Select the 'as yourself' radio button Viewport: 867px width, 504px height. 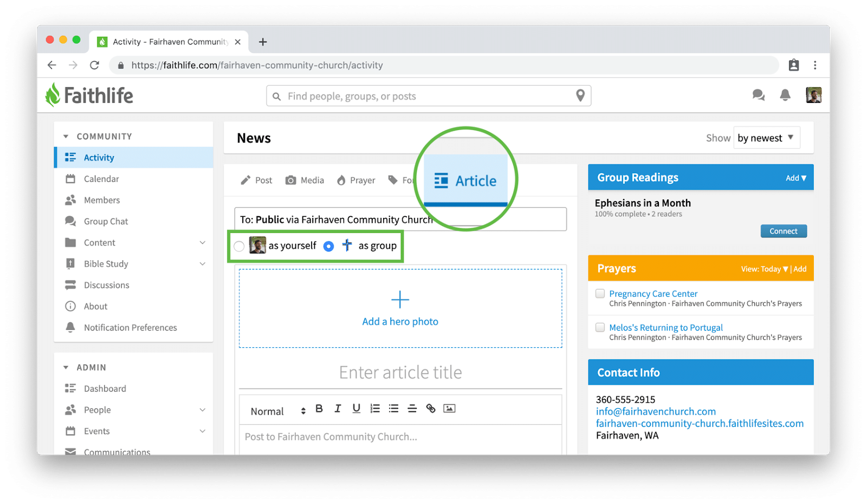click(239, 246)
